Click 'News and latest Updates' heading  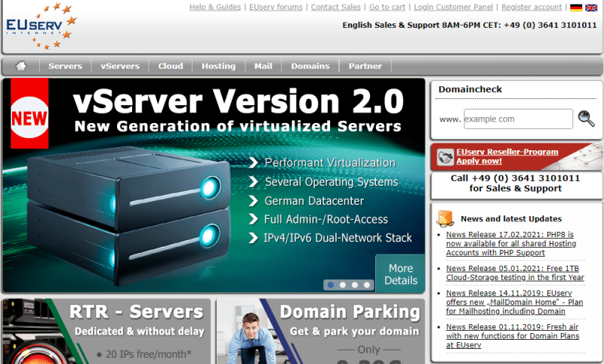tap(511, 219)
